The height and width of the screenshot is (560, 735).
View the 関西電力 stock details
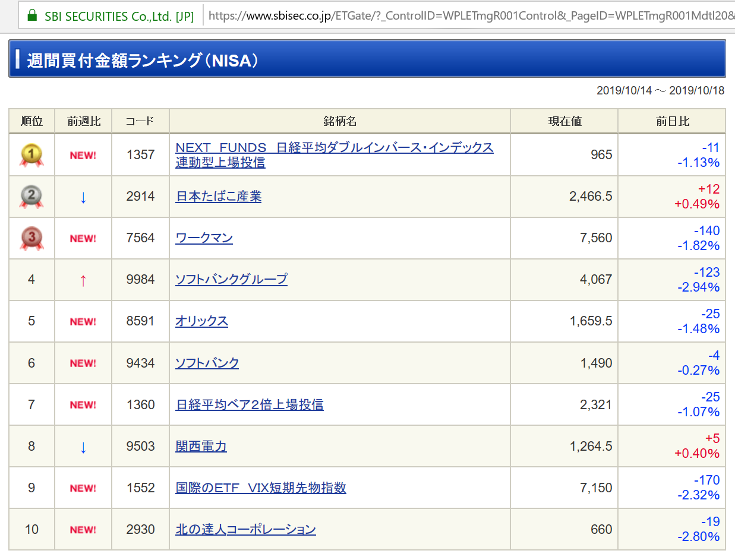coord(201,446)
